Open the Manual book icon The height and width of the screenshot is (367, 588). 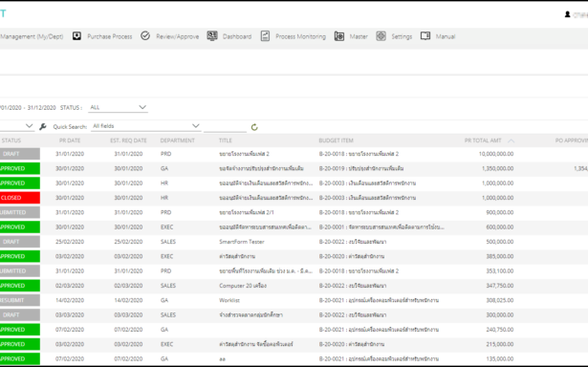pyautogui.click(x=425, y=36)
